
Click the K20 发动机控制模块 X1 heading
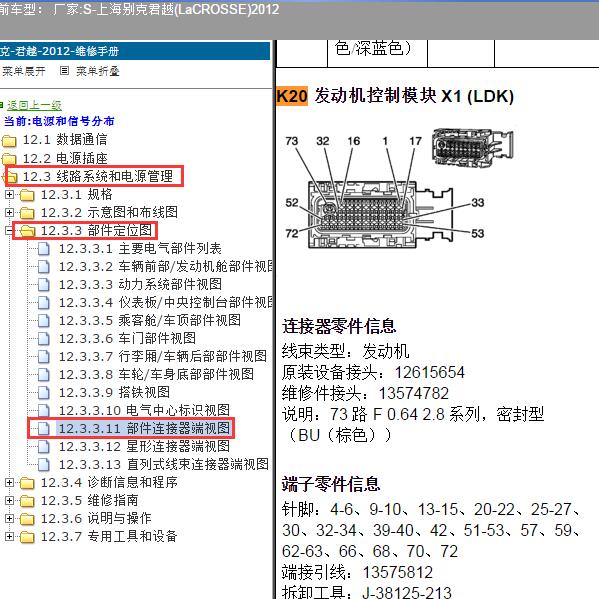pyautogui.click(x=395, y=96)
